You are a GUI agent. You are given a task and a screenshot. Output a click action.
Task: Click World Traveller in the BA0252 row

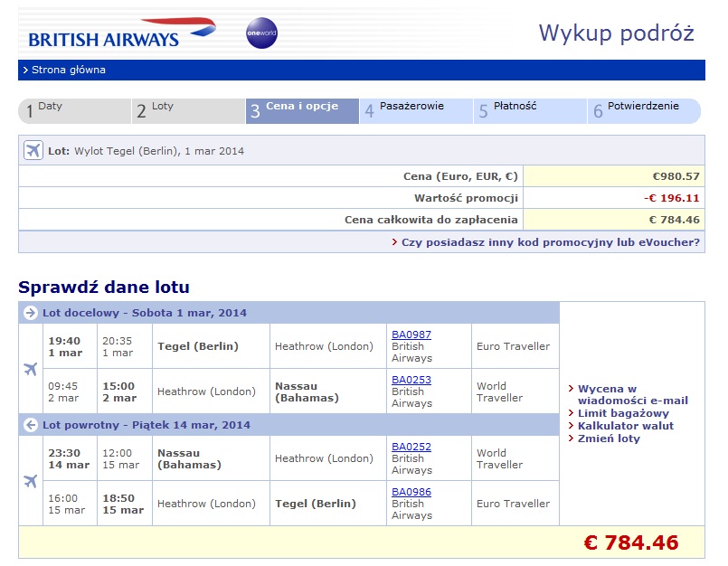[499, 458]
